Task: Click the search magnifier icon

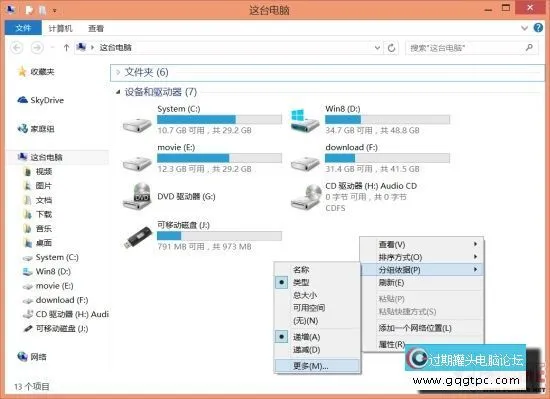Action: [529, 47]
